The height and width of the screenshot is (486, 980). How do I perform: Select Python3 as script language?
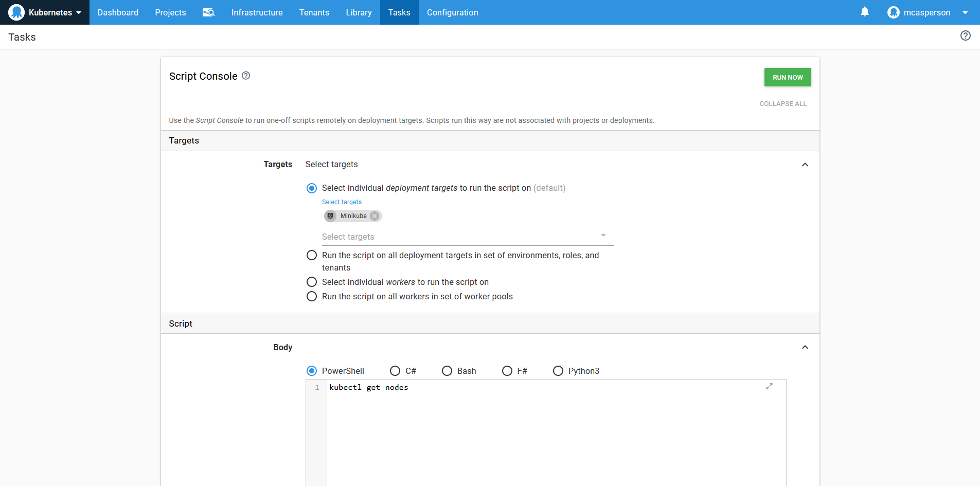point(558,371)
